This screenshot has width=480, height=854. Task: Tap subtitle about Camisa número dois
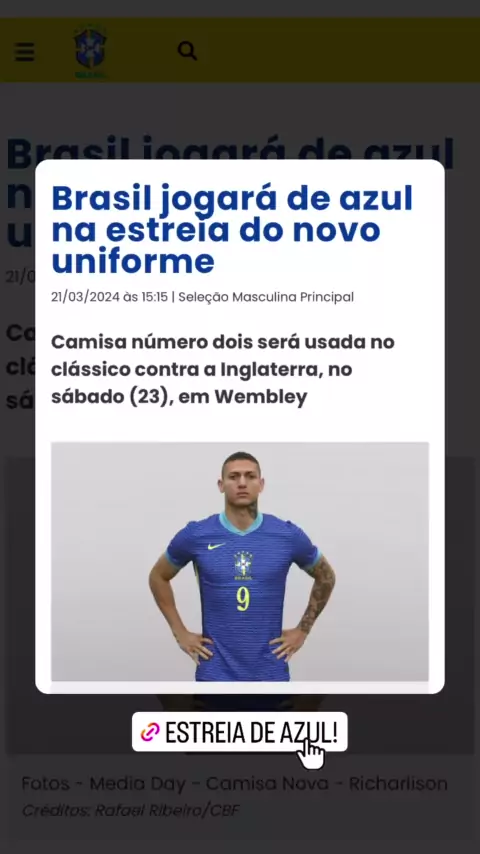click(x=223, y=370)
